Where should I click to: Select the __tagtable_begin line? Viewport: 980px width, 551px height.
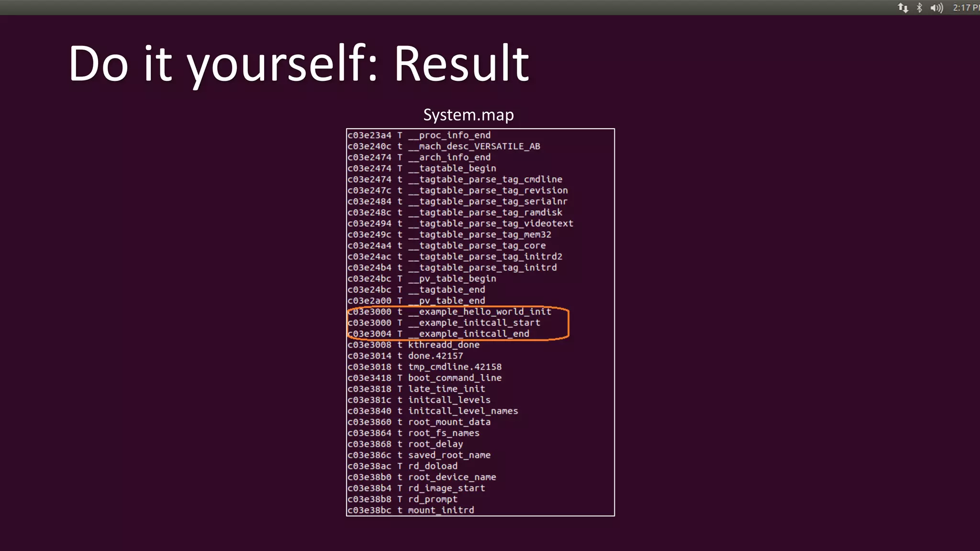coord(422,168)
